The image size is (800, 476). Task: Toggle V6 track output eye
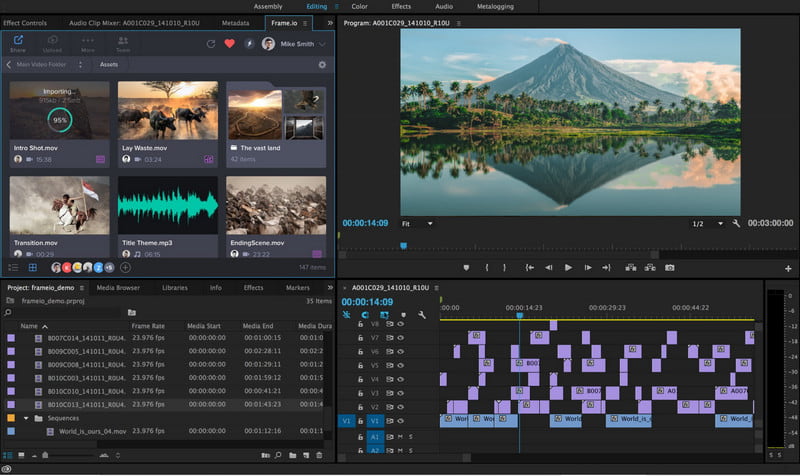click(401, 352)
